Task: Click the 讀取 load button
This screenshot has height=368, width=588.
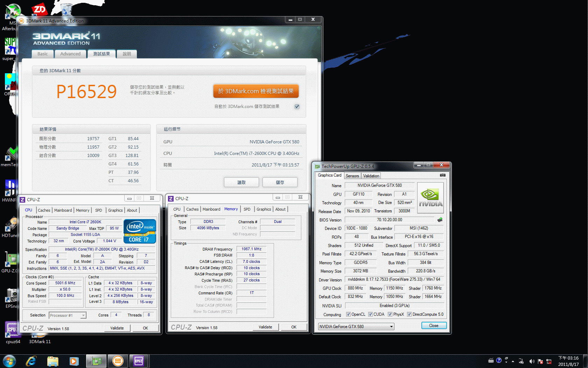Action: pyautogui.click(x=241, y=182)
